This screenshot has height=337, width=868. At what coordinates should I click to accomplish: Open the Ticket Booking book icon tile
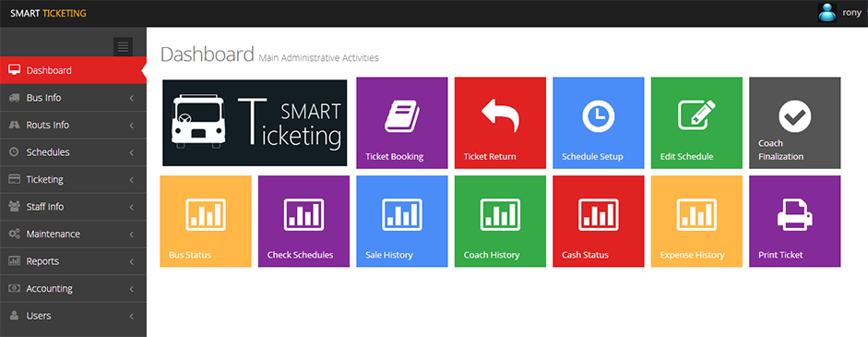402,116
